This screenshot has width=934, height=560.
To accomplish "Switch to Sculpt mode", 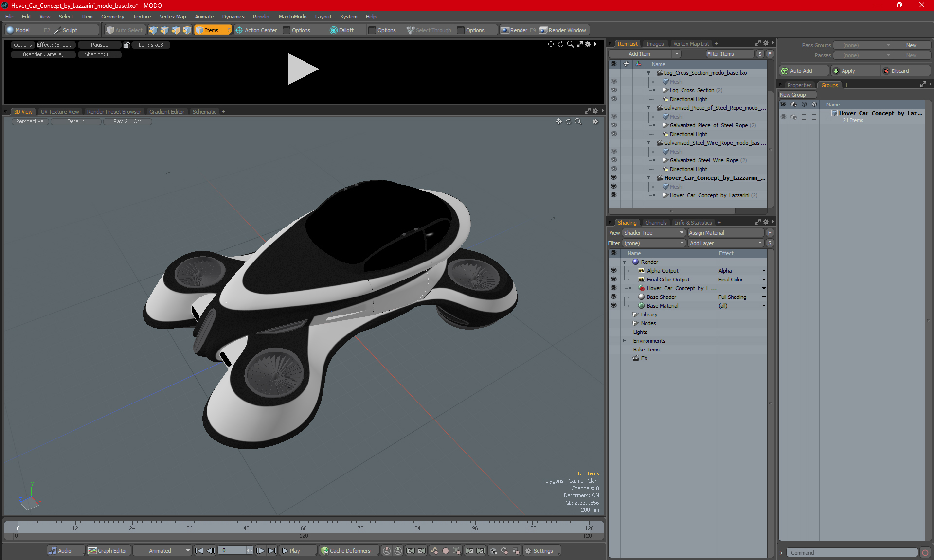I will tap(74, 30).
